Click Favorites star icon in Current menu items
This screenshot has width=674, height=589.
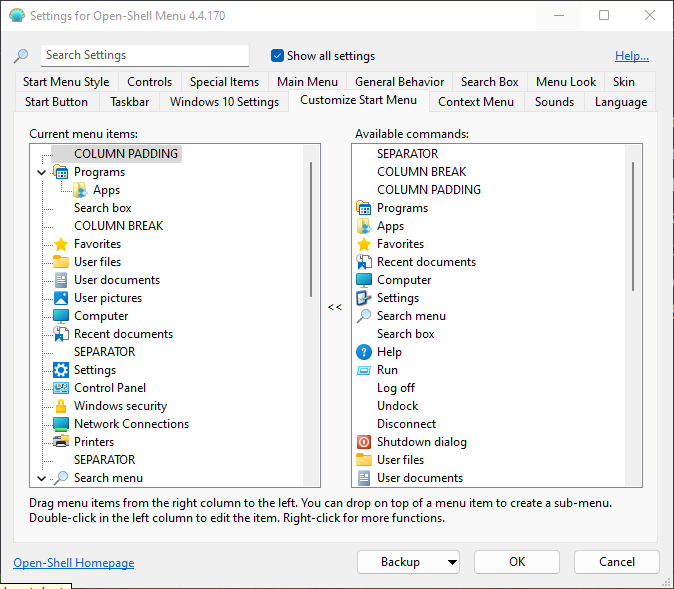pyautogui.click(x=61, y=244)
